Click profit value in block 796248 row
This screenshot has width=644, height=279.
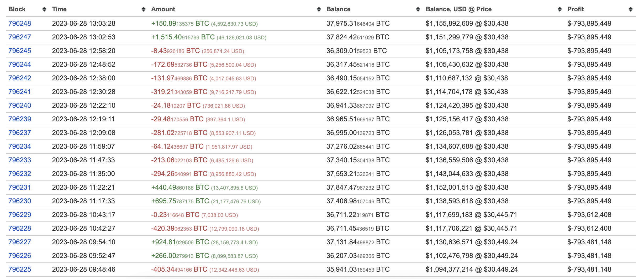click(x=589, y=23)
